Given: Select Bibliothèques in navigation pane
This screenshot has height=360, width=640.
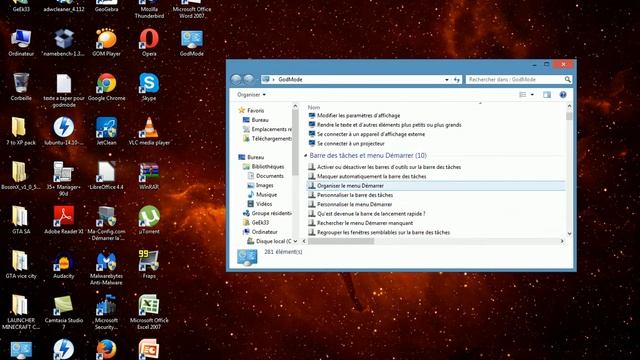Looking at the screenshot, I should coord(264,167).
